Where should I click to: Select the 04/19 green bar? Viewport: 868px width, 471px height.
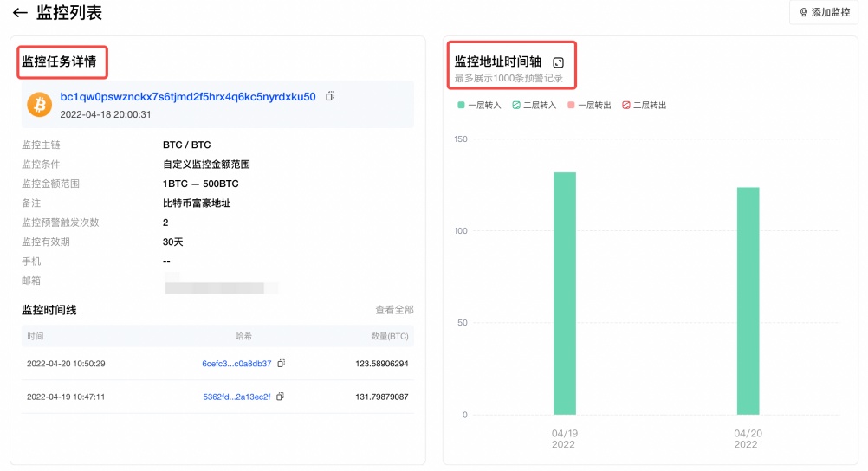click(x=565, y=294)
